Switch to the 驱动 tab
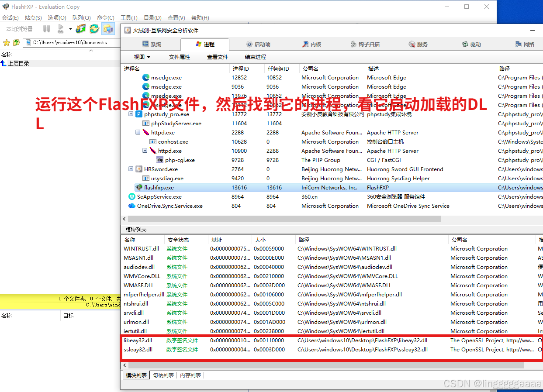This screenshot has height=392, width=543. (471, 44)
